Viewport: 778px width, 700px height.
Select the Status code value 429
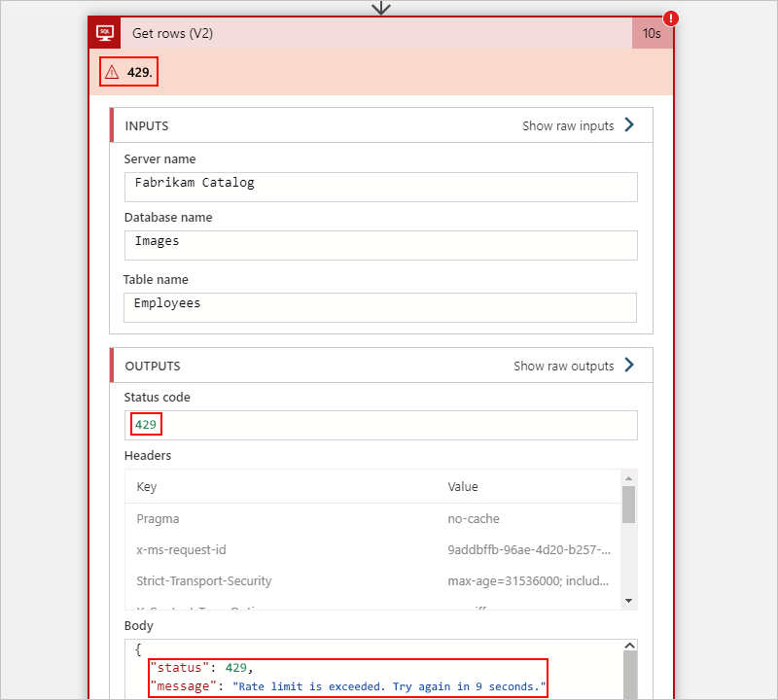(145, 424)
